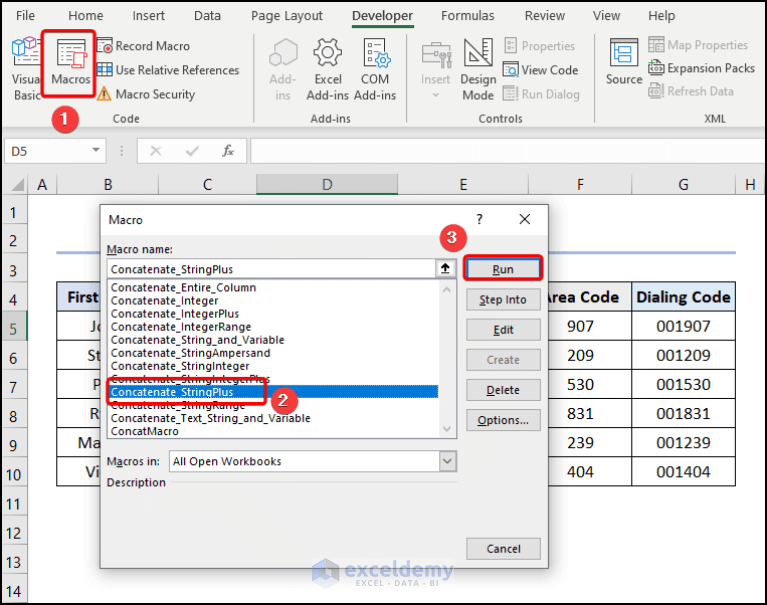
Task: Expand the Name Box dropdown
Action: 96,151
